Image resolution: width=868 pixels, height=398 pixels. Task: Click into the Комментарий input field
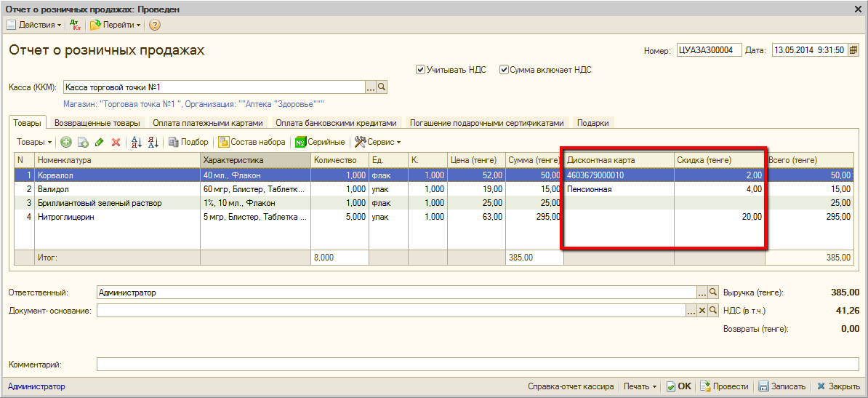[x=478, y=365]
